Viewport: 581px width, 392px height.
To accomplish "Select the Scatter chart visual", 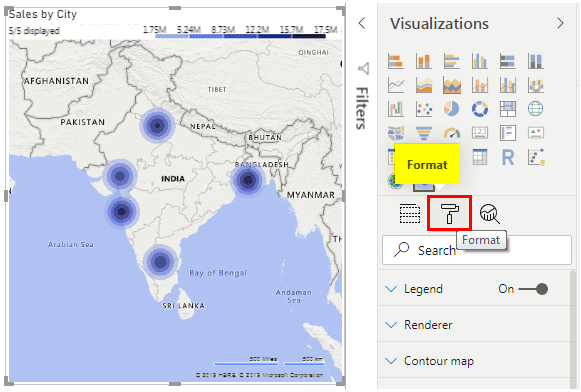I will point(424,109).
